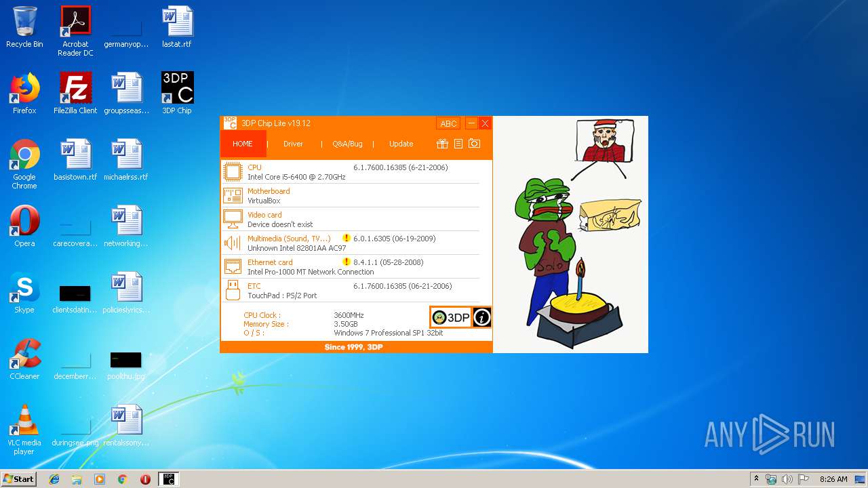Show hidden tray icons arrow
Viewport: 868px width, 488px height.
coord(756,479)
